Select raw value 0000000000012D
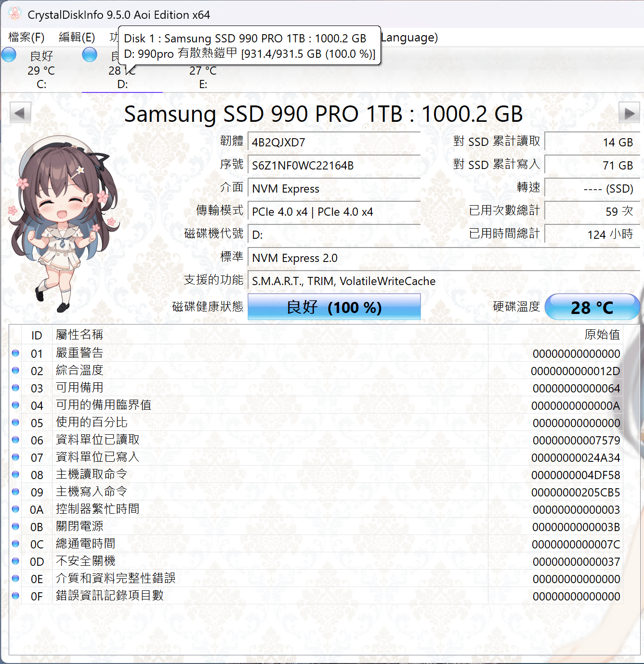Image resolution: width=644 pixels, height=664 pixels. [x=576, y=371]
